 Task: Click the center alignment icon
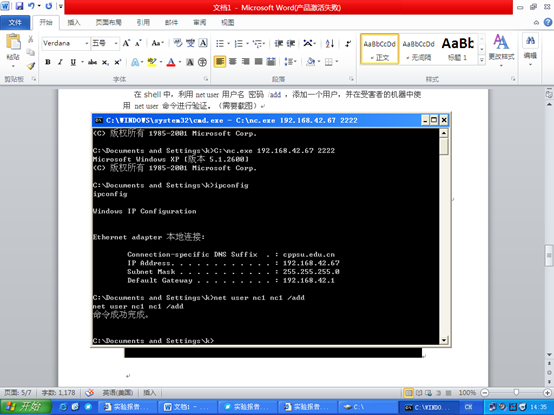[232, 62]
